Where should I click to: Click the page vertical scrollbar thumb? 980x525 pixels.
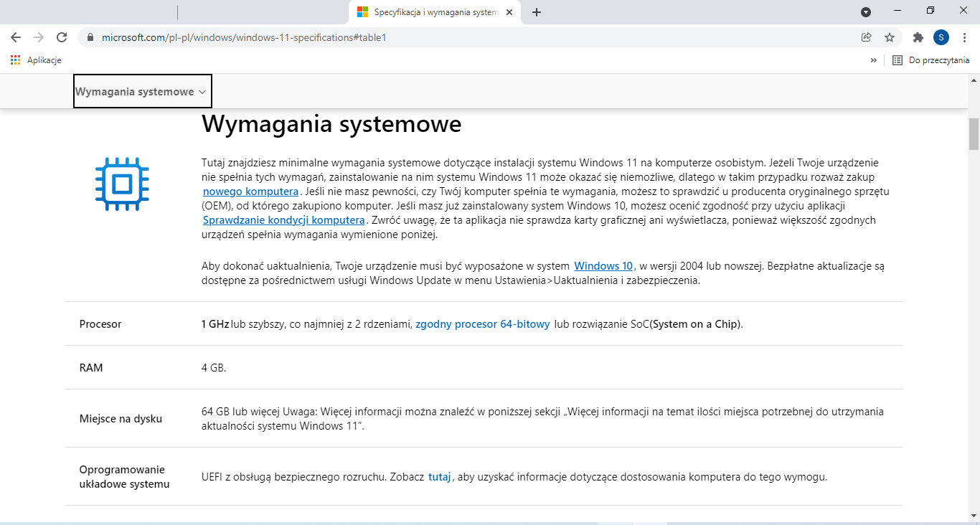[974, 134]
